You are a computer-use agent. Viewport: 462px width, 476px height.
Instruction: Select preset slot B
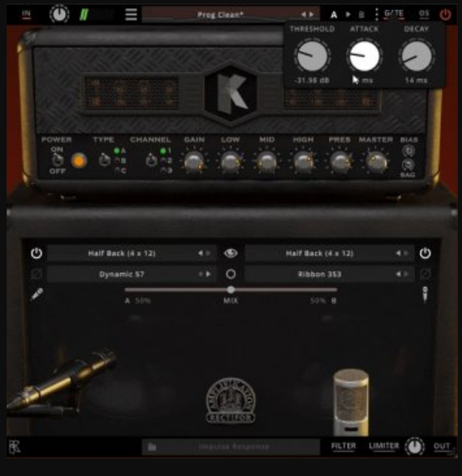[x=361, y=15]
